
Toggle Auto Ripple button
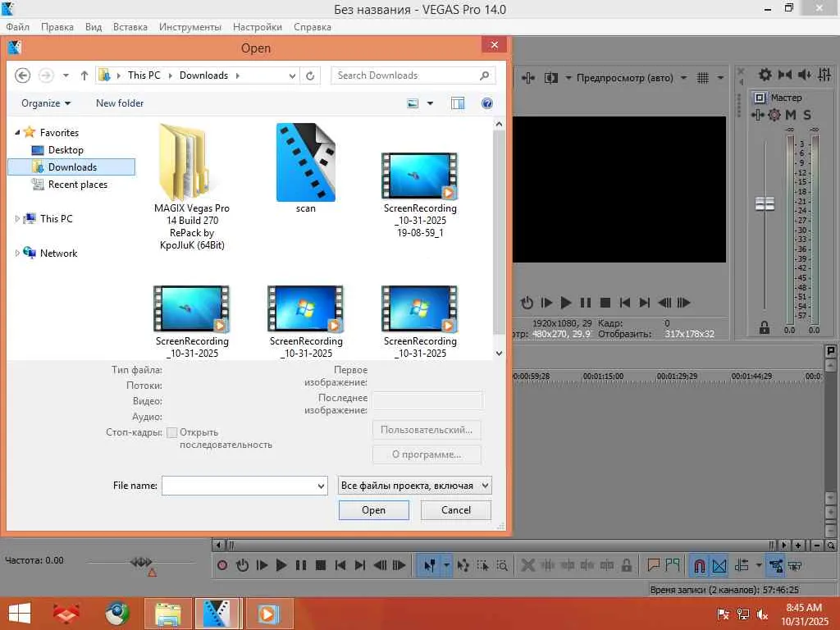(742, 565)
